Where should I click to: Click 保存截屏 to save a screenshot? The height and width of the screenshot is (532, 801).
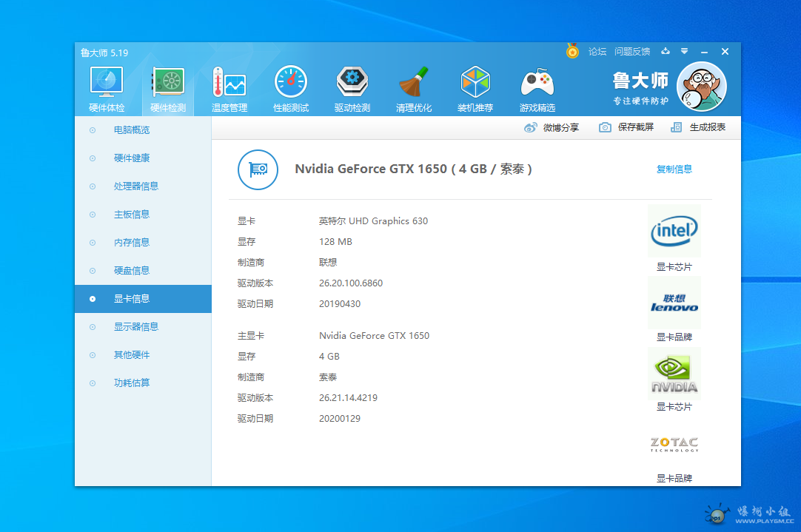click(x=626, y=127)
